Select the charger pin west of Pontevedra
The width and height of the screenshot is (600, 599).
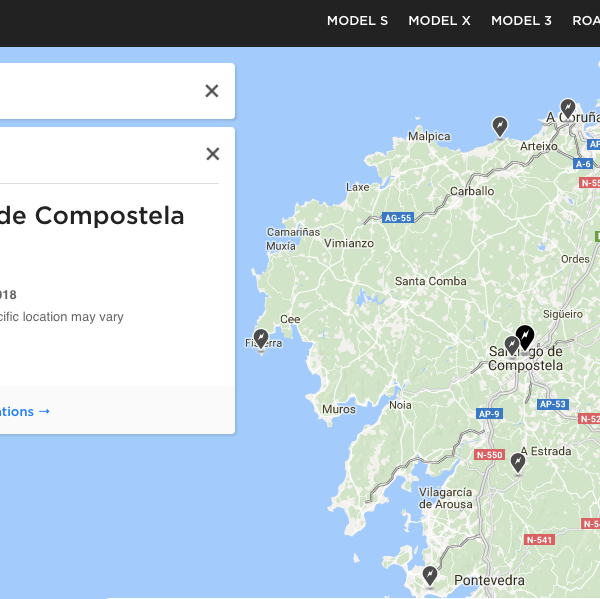click(x=430, y=577)
